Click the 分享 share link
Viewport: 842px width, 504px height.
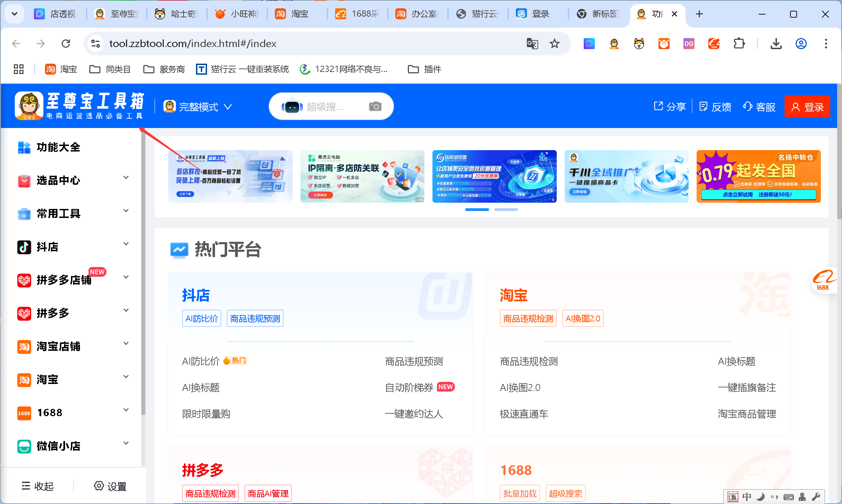670,107
